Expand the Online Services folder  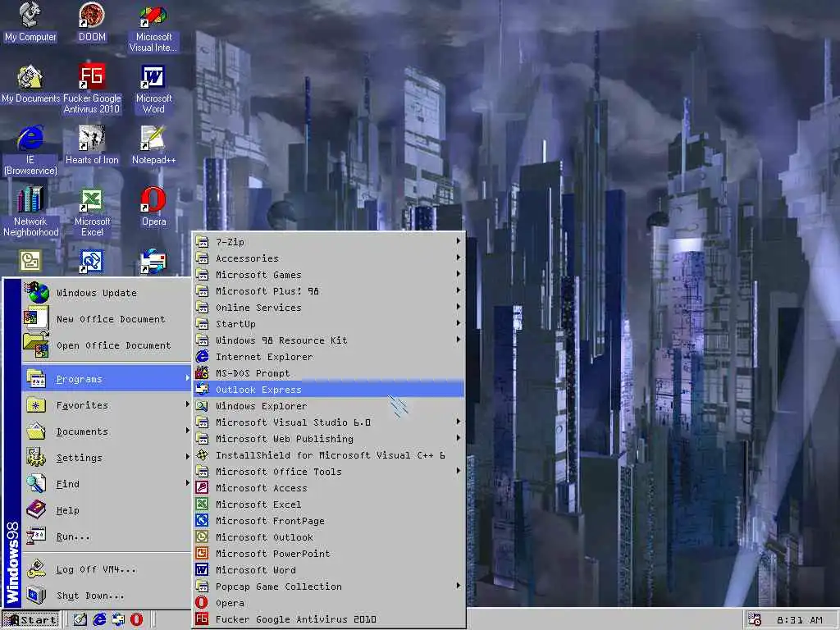pyautogui.click(x=329, y=308)
